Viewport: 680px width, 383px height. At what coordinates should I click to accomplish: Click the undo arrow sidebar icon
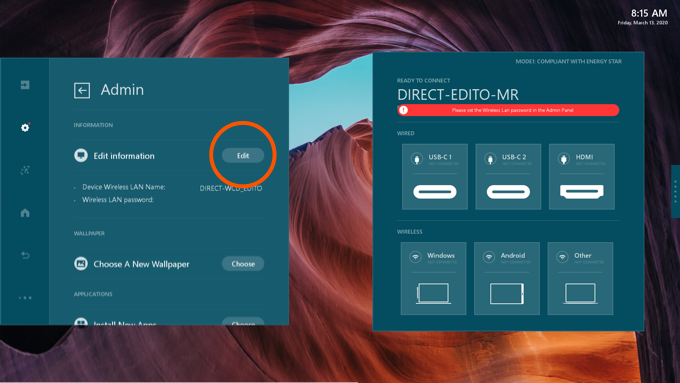point(25,255)
